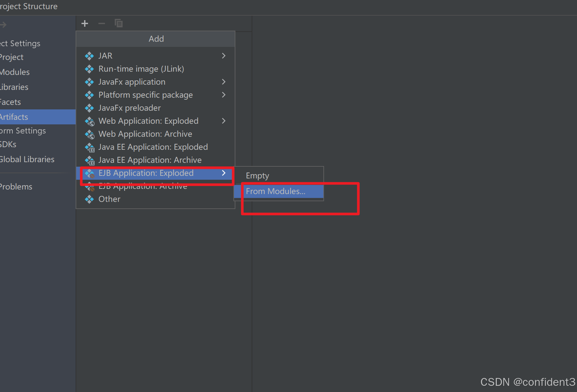Choose Other from the Add menu
The width and height of the screenshot is (577, 392).
(x=155, y=199)
